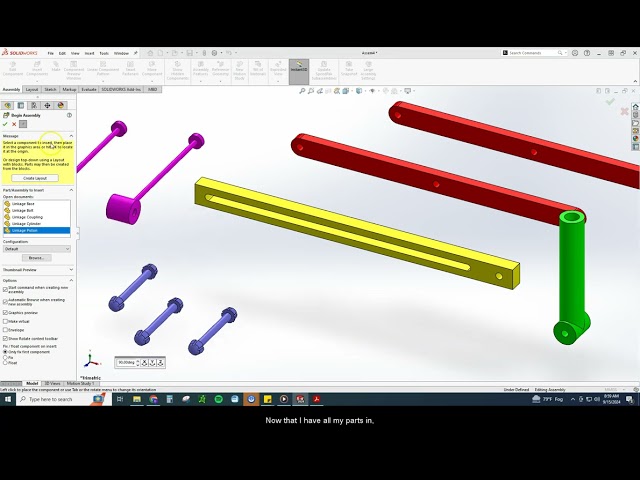
Task: Select Linkage Base in open documents
Action: (37, 204)
